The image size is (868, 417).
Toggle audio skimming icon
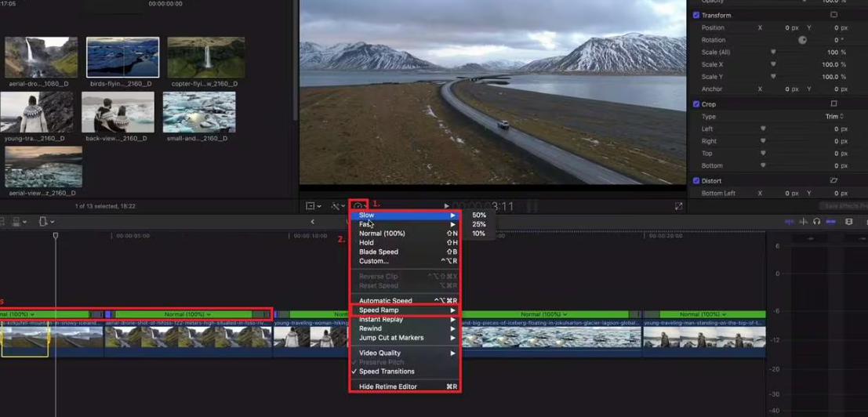click(803, 221)
